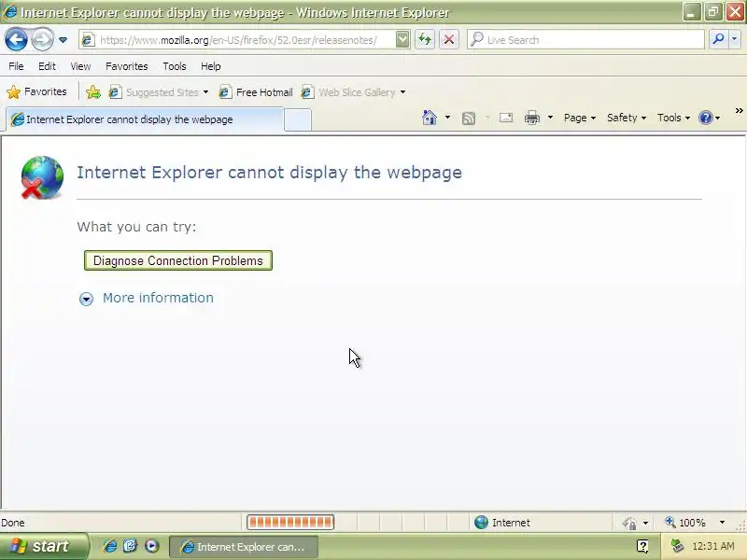Click the page loading progress bar
747x560 pixels.
point(290,523)
